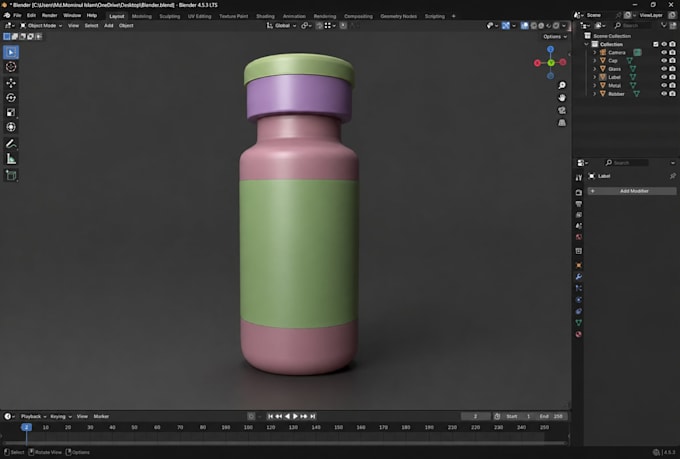Select the Rotate tool
The width and height of the screenshot is (680, 459).
pyautogui.click(x=11, y=98)
